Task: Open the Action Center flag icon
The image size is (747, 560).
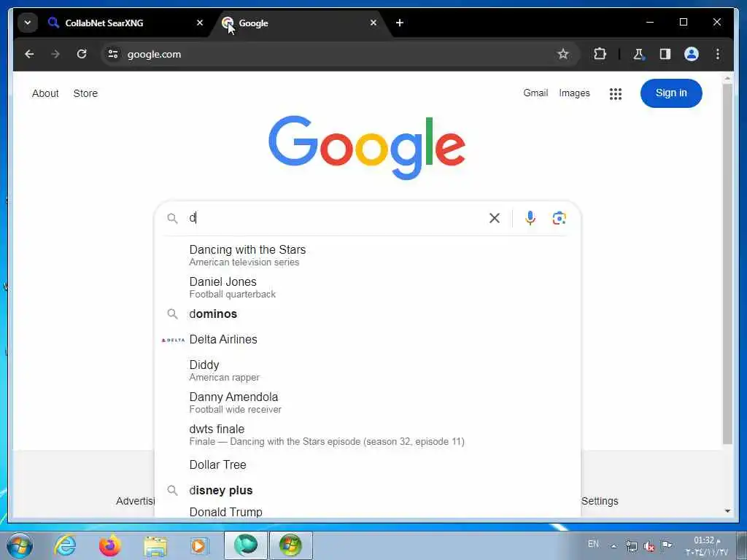Action: 667,545
